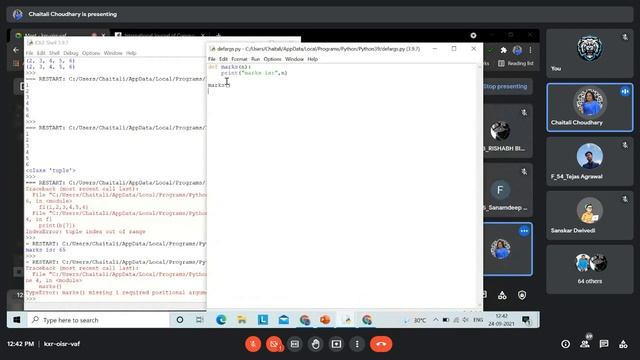Image resolution: width=640 pixels, height=360 pixels.
Task: Click the Sanamdeep tile in shared screen
Action: (508, 190)
